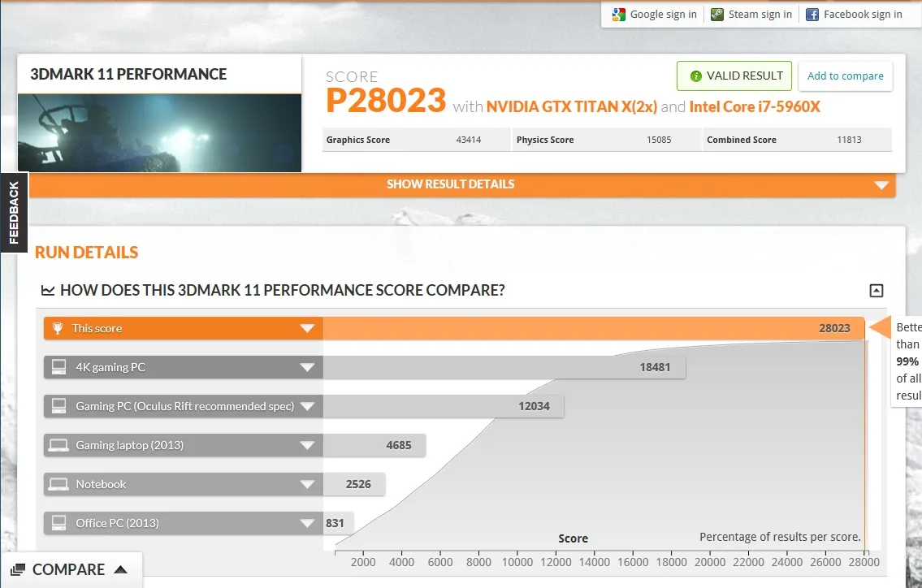Click the trophy icon in This score row
Viewport: 922px width, 588px height.
tap(58, 328)
